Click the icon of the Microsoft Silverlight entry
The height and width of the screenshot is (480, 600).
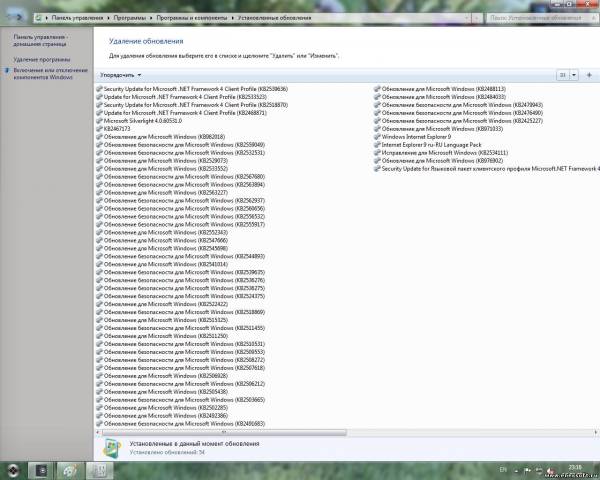[x=99, y=121]
